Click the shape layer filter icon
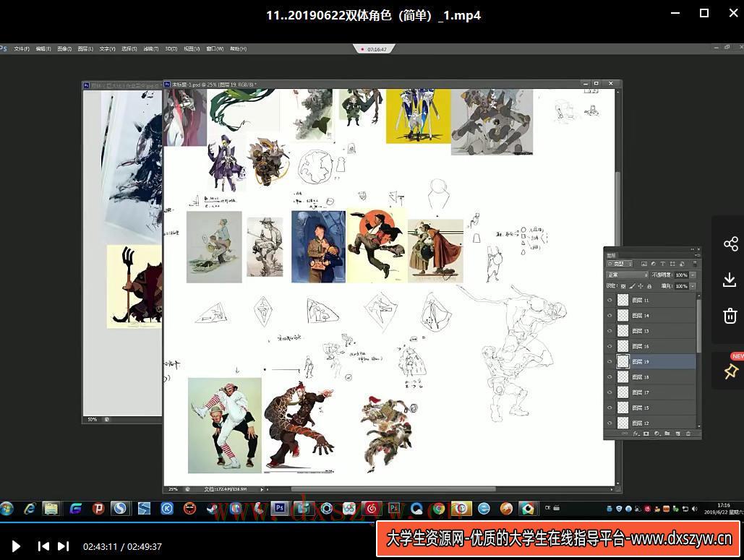 [672, 264]
